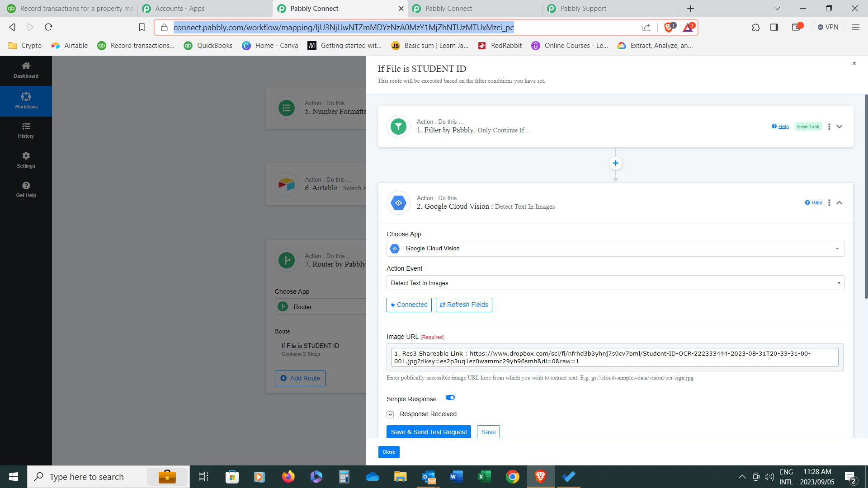This screenshot has width=868, height=488.
Task: Switch to Record transactions browser tab
Action: click(x=69, y=9)
